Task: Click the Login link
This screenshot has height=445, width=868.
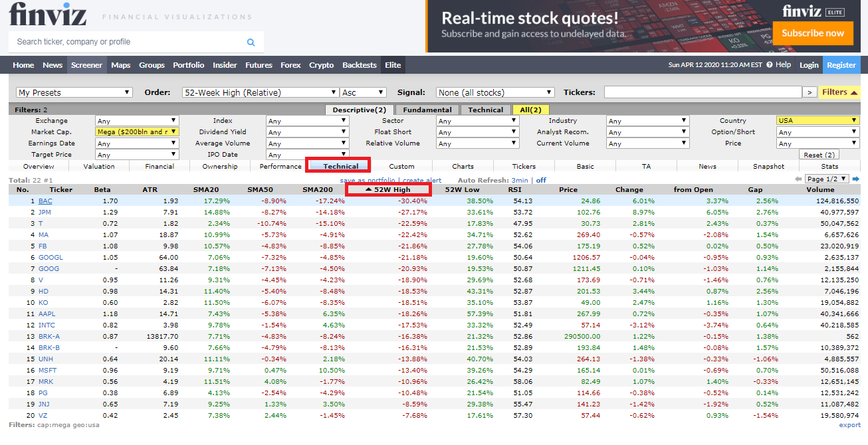Action: 809,65
